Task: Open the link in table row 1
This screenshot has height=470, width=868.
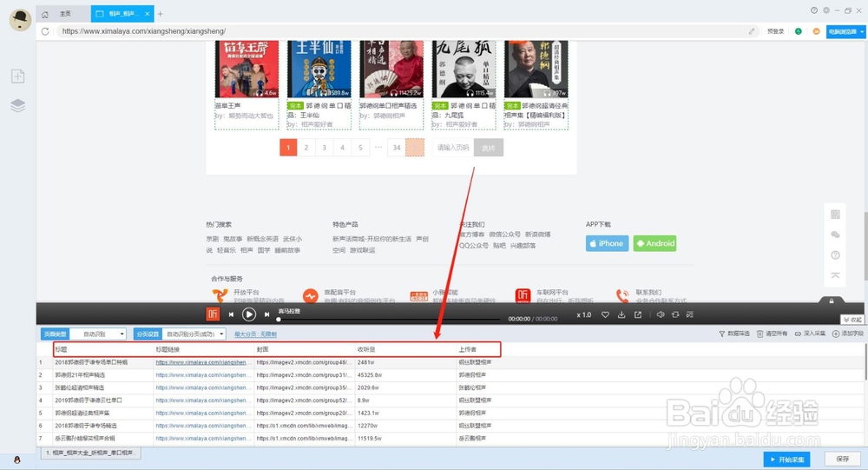Action: tap(201, 362)
